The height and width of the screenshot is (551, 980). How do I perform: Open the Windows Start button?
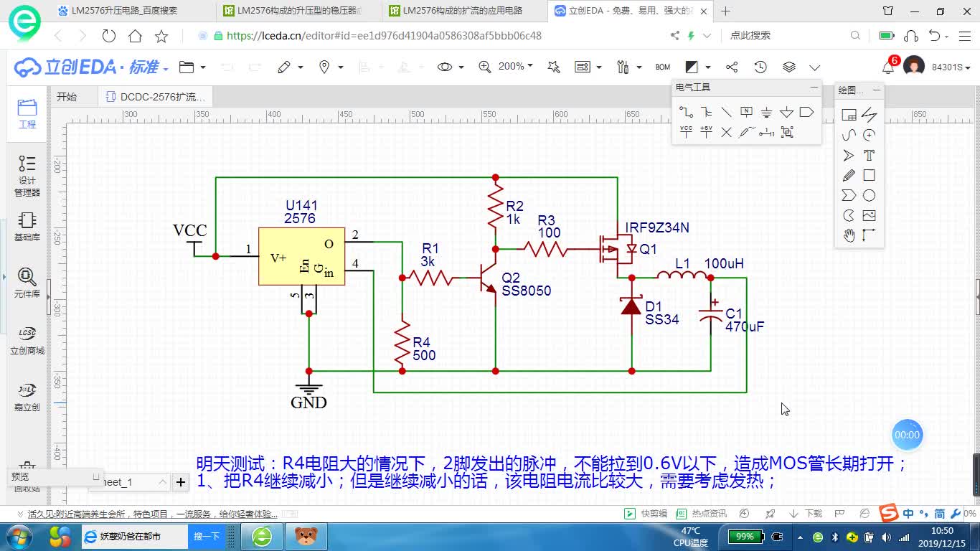(x=19, y=536)
